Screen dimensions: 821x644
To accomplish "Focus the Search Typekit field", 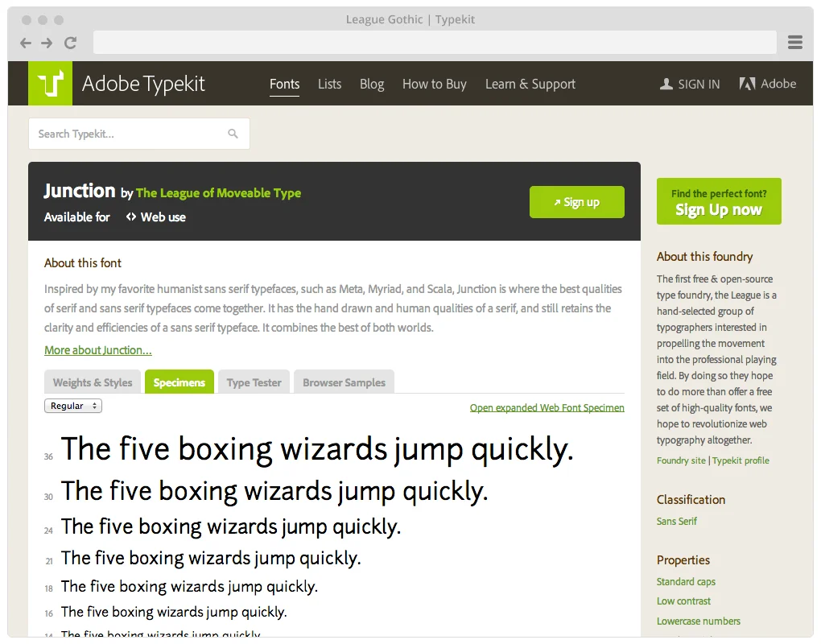I will pyautogui.click(x=139, y=134).
